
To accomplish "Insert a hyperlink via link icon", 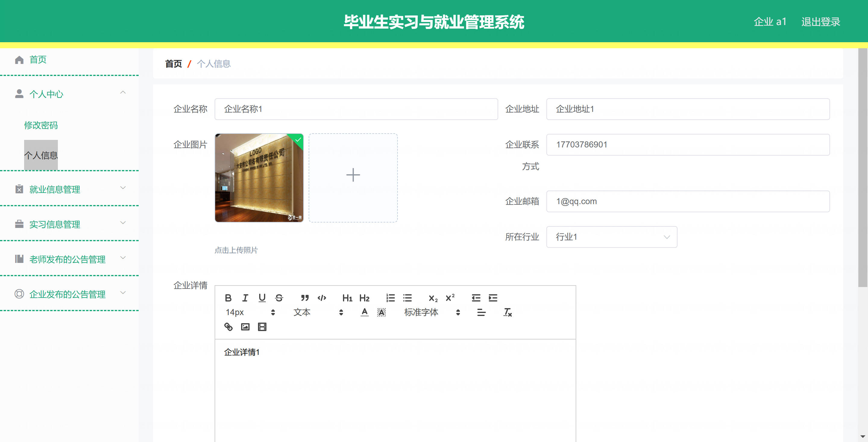I will (228, 327).
